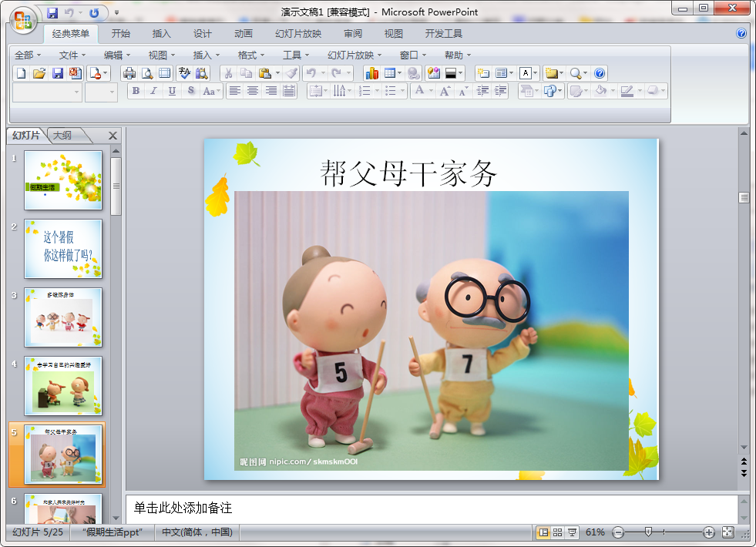Click the notes area 单击此处添加备注

point(432,508)
